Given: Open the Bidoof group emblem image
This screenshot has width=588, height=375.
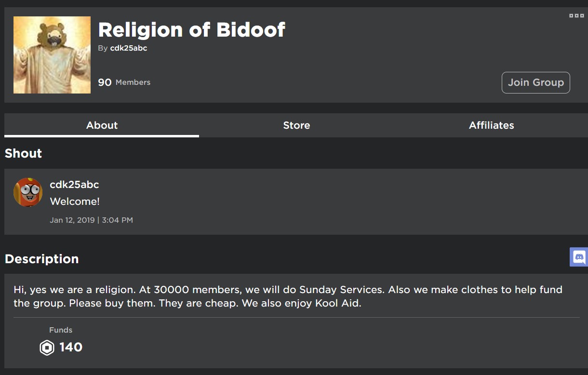Looking at the screenshot, I should click(x=52, y=55).
